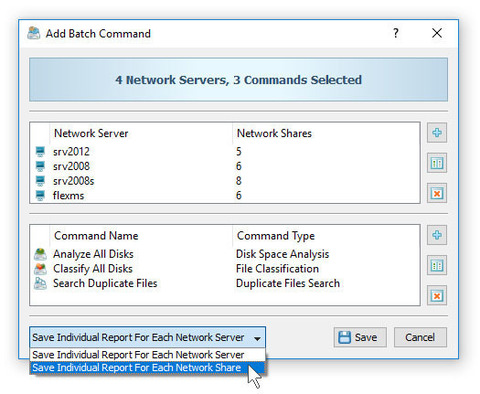
Task: Open the report mode dropdown arrow
Action: tap(257, 338)
